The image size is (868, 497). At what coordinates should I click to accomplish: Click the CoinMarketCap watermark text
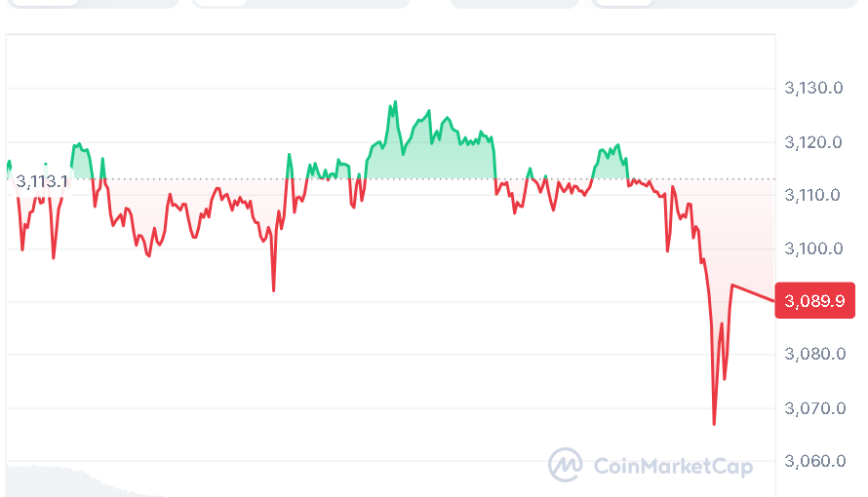point(673,466)
